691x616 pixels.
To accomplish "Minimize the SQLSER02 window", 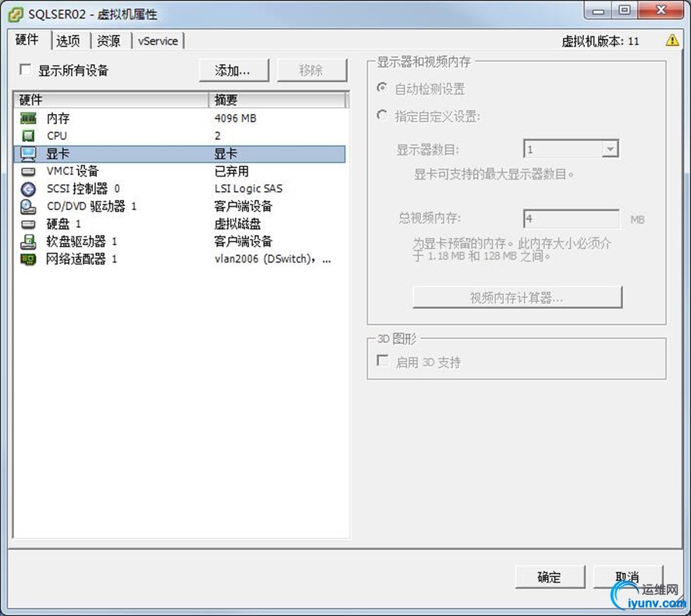I will pos(598,11).
